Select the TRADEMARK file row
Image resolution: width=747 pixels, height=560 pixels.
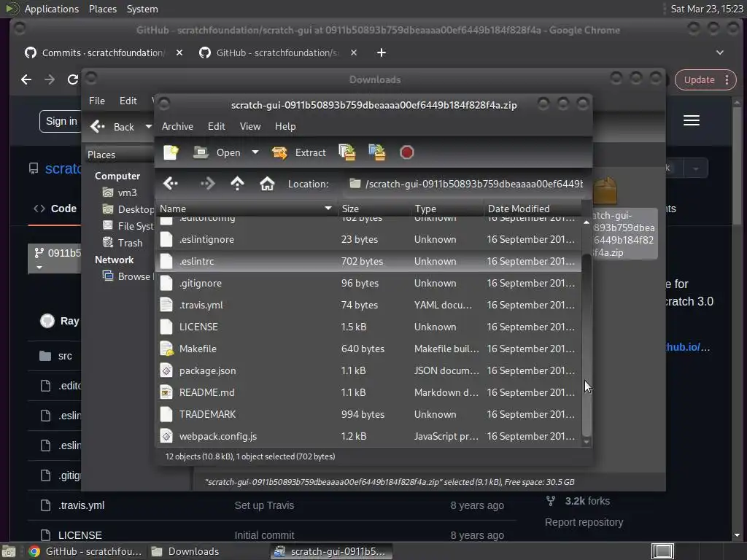pyautogui.click(x=368, y=414)
